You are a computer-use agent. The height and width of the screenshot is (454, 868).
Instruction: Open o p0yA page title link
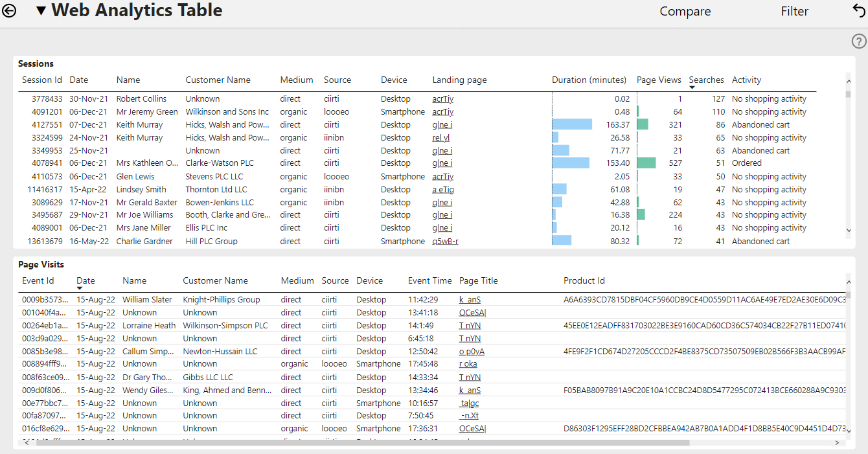(x=472, y=351)
